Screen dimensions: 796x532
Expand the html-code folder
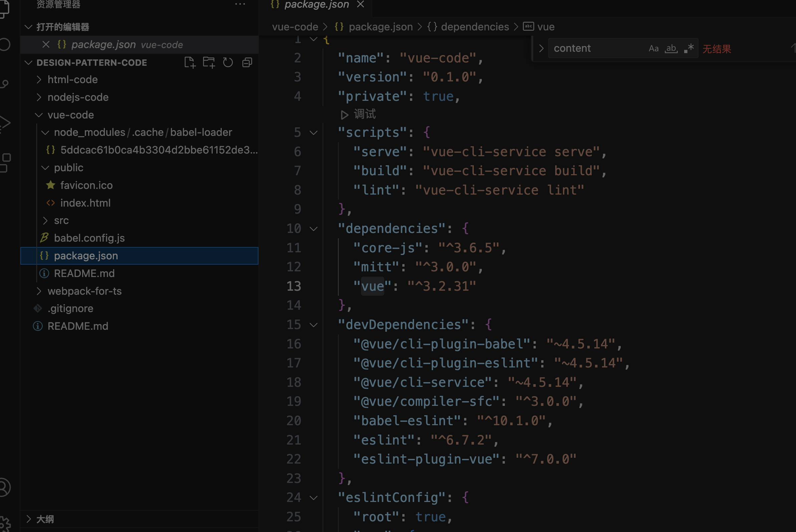39,79
